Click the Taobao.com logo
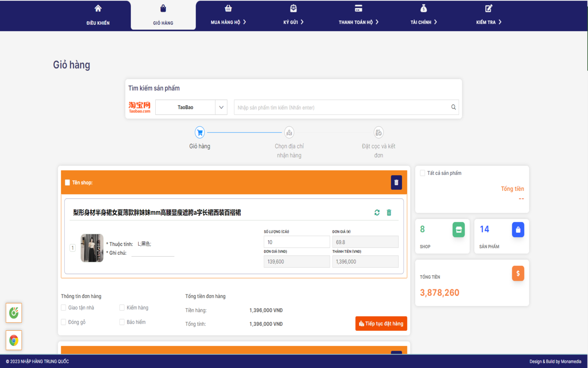 tap(140, 107)
